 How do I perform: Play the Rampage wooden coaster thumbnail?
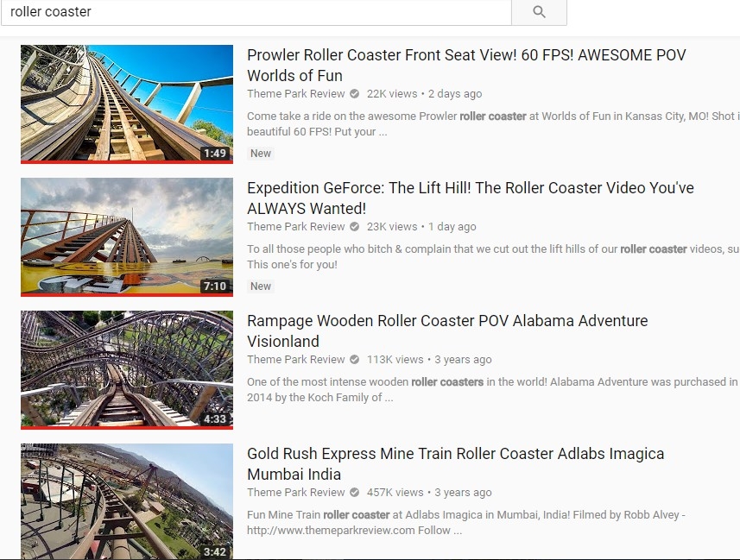127,370
